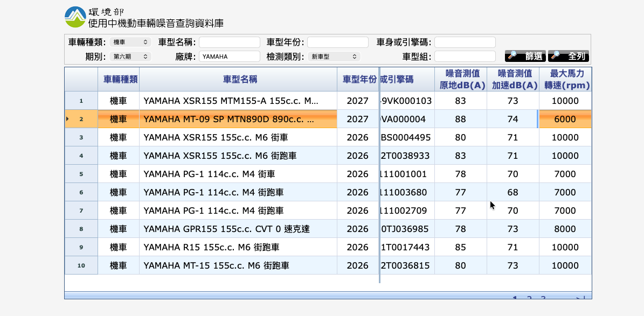This screenshot has height=316, width=644.
Task: Click the 85 dB cell in R15 row
Action: pyautogui.click(x=461, y=247)
